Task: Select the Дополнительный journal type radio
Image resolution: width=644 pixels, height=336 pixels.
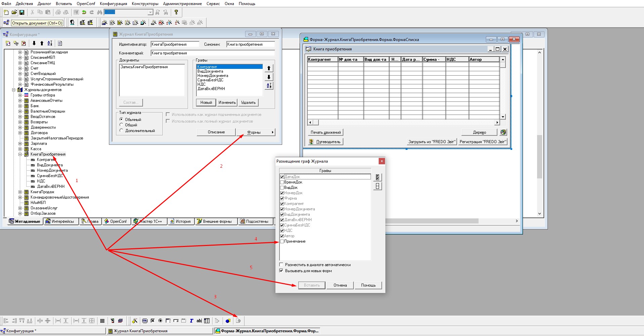Action: tap(121, 130)
